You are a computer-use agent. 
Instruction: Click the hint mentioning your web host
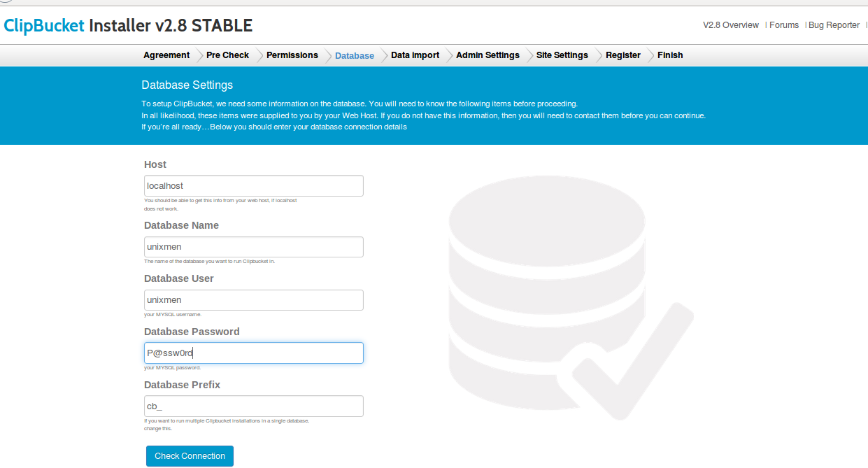point(220,204)
